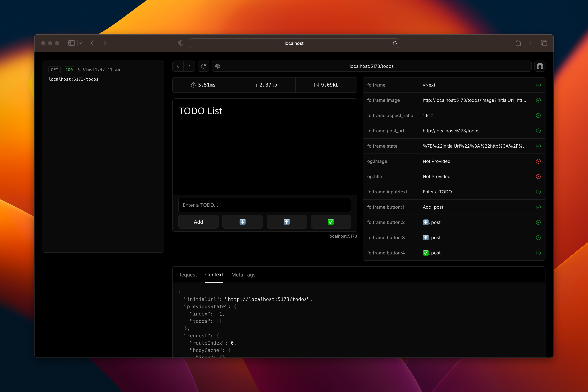
Task: Switch to the Request tab
Action: (187, 275)
